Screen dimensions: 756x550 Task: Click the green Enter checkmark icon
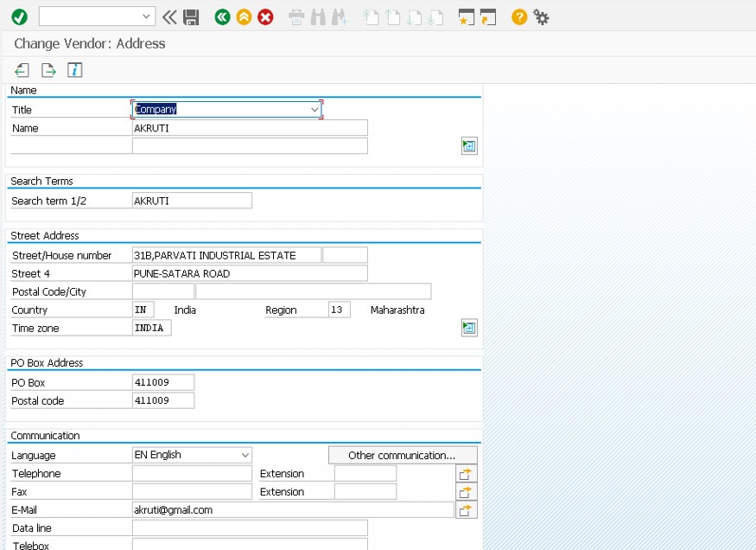pyautogui.click(x=19, y=17)
